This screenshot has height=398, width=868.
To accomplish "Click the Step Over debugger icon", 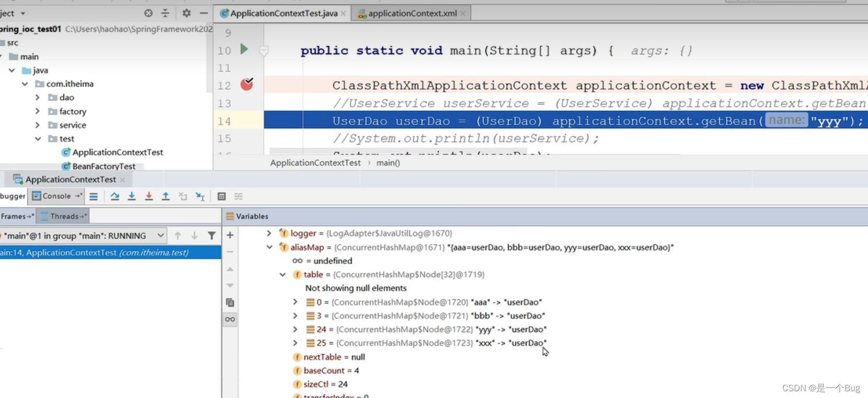I will tap(115, 196).
